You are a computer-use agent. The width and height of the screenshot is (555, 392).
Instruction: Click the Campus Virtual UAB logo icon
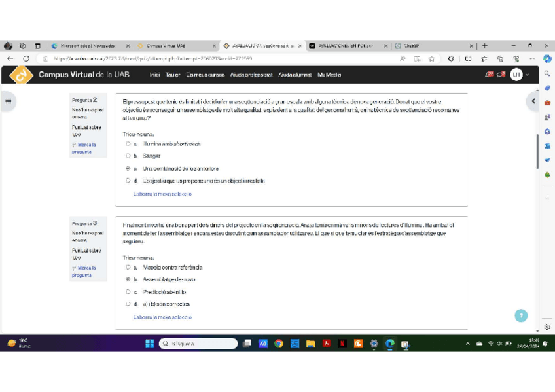click(22, 75)
